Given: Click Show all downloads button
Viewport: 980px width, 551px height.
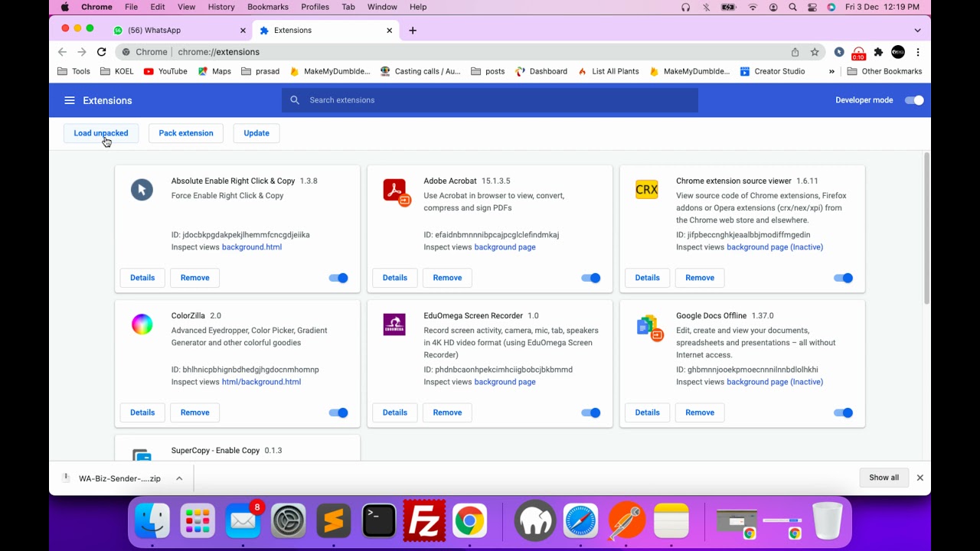Looking at the screenshot, I should pyautogui.click(x=884, y=478).
